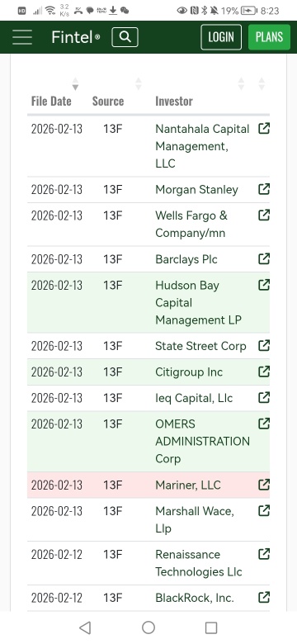This screenshot has height=644, width=297.
Task: Open the hamburger navigation menu
Action: click(x=22, y=37)
